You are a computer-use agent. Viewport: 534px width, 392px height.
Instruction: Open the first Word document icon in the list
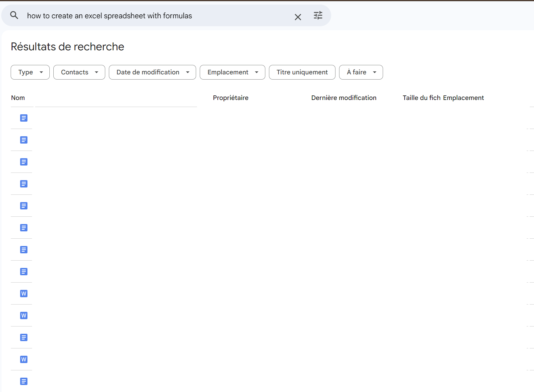(23, 294)
